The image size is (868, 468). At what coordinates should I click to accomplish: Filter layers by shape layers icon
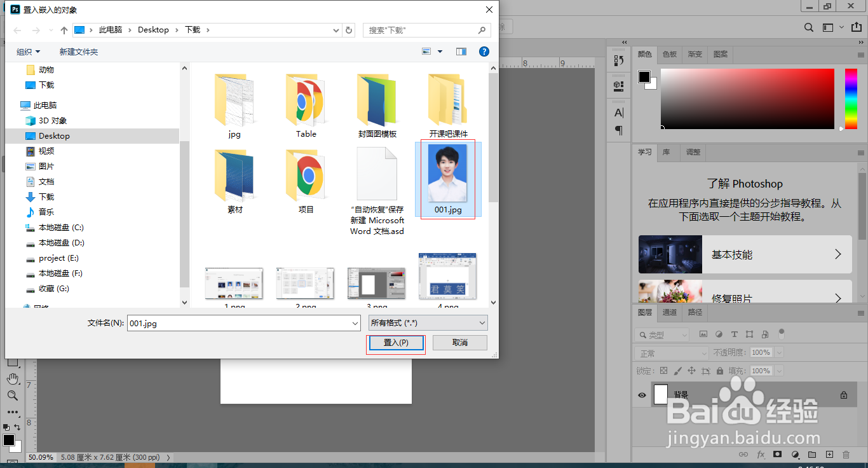point(750,334)
